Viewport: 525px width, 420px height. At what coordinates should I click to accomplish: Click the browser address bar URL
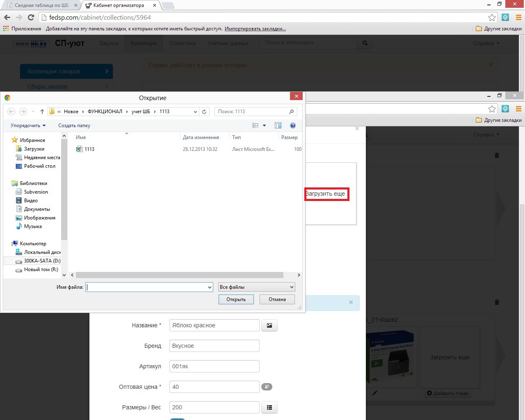point(100,17)
